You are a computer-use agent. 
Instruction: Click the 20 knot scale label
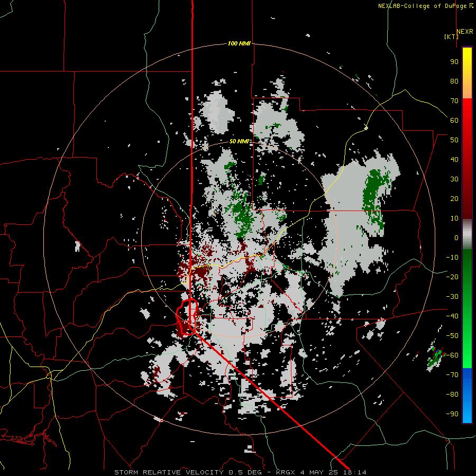pos(454,198)
